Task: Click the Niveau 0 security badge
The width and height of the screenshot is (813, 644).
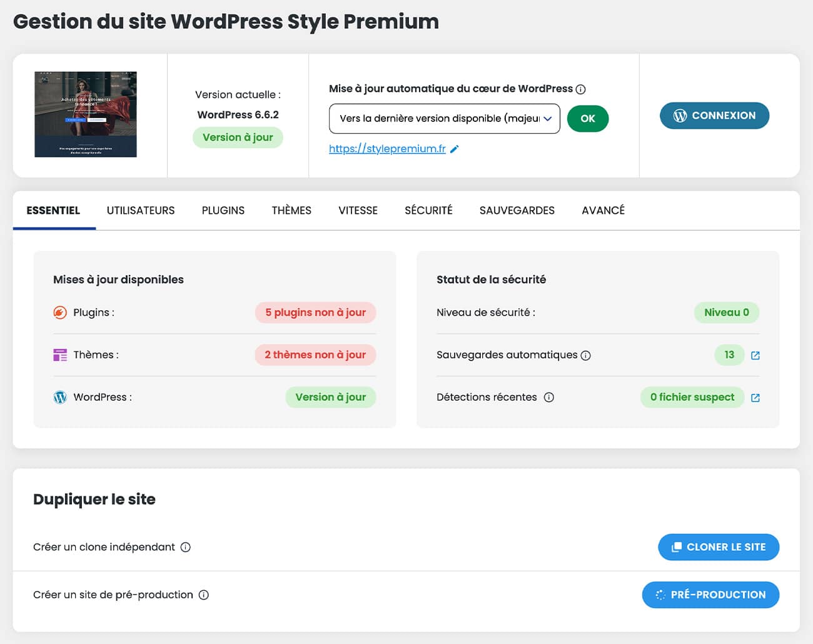Action: [x=726, y=312]
